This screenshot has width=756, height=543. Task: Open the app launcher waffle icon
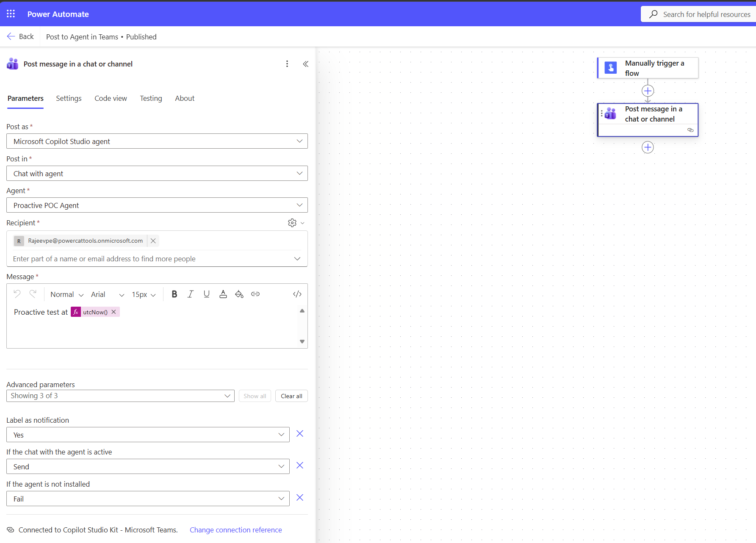point(11,14)
